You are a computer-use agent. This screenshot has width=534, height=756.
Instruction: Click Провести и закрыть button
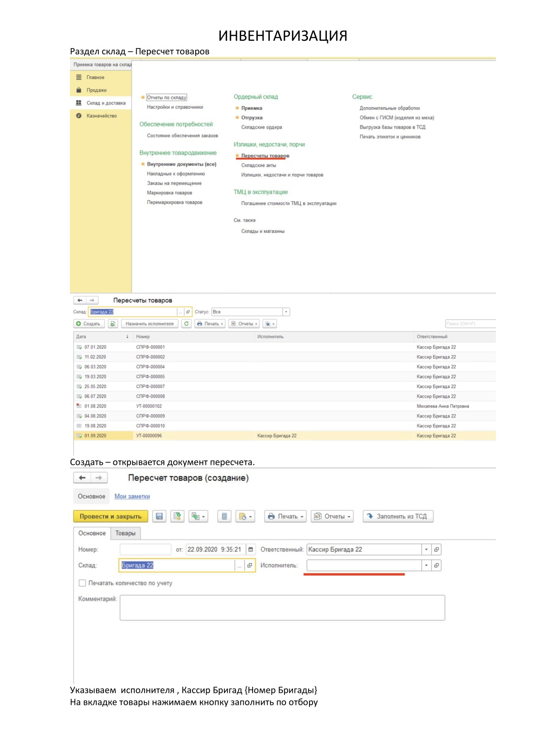point(111,516)
